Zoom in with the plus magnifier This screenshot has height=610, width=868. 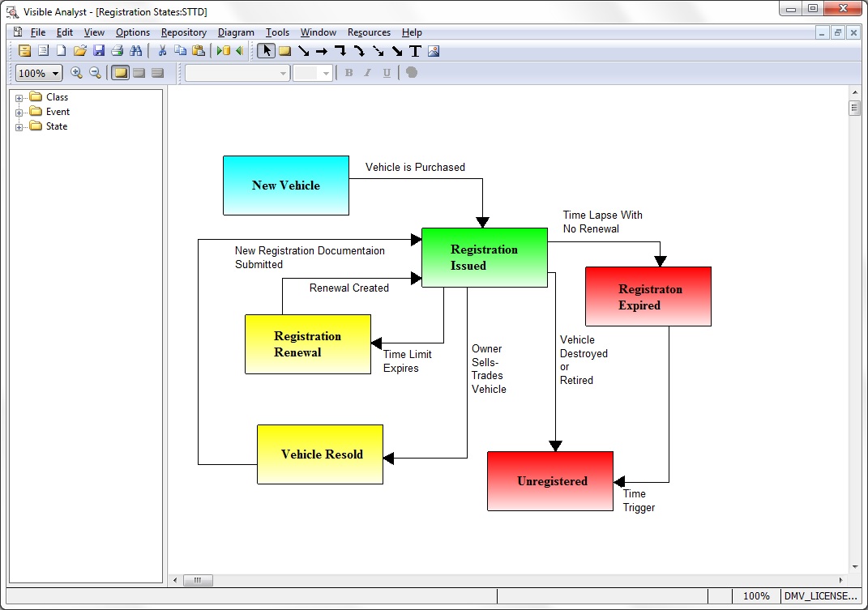tap(76, 73)
